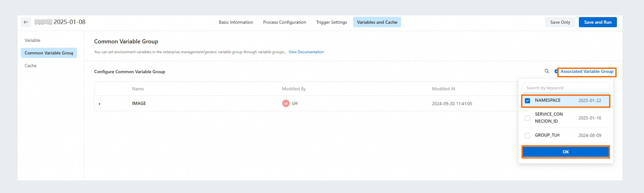Uncheck the NAMESPACE checkbox

coord(527,101)
